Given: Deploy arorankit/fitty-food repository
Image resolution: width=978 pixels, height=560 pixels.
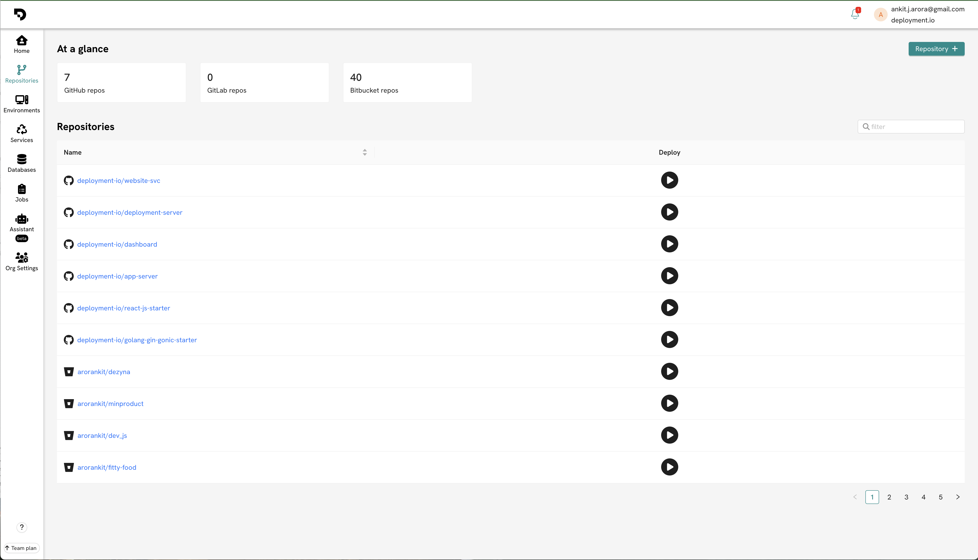Looking at the screenshot, I should click(x=669, y=467).
